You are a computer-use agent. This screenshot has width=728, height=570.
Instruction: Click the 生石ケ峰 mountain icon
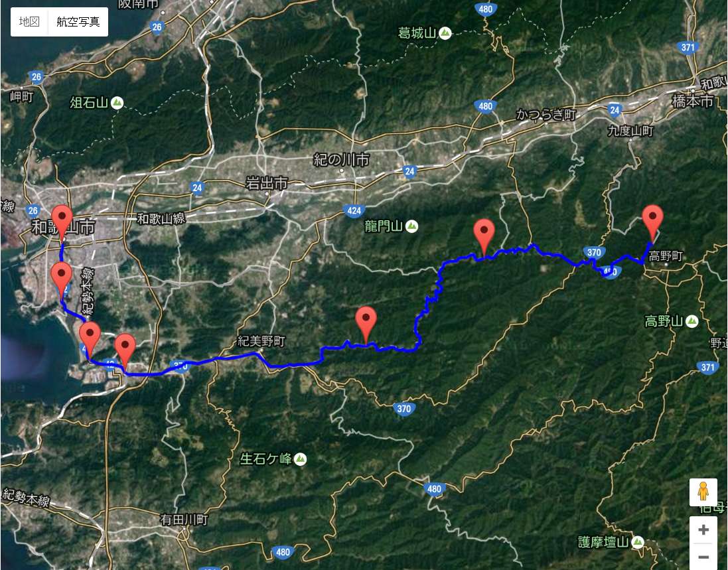coord(301,459)
